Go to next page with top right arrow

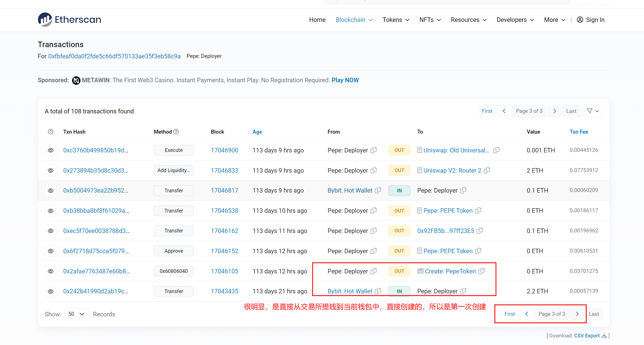[555, 111]
